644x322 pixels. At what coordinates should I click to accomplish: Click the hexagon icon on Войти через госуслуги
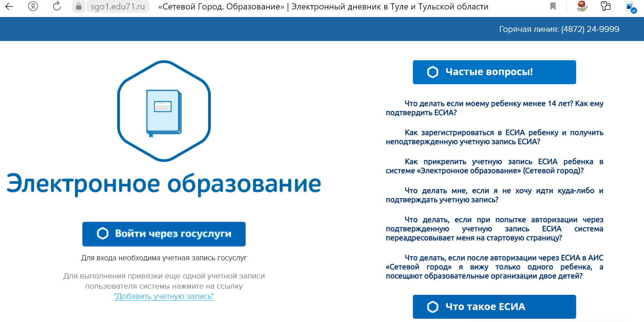pyautogui.click(x=103, y=233)
